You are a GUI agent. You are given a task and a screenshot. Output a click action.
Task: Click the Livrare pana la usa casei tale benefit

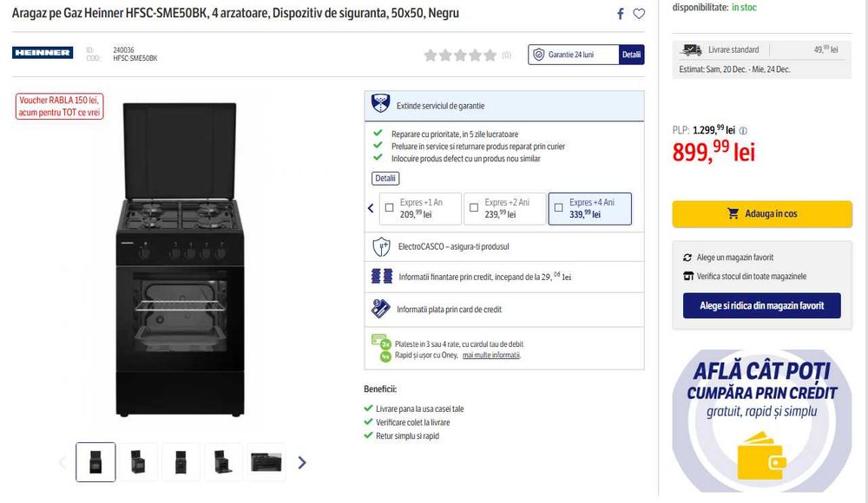[419, 409]
